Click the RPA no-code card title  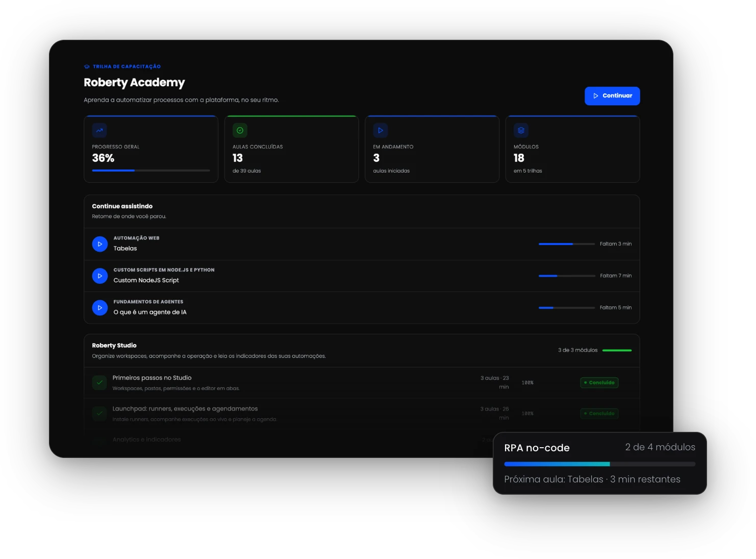click(537, 448)
